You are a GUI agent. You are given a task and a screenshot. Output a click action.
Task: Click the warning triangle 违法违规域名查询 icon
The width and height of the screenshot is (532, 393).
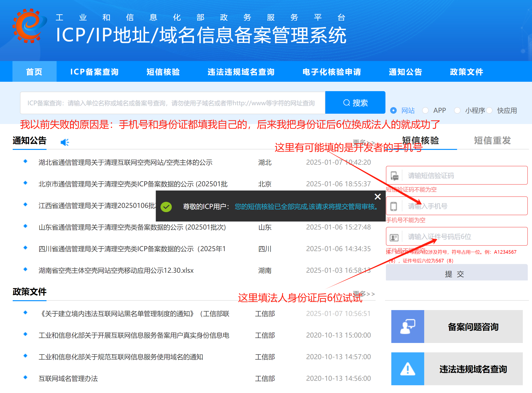407,369
